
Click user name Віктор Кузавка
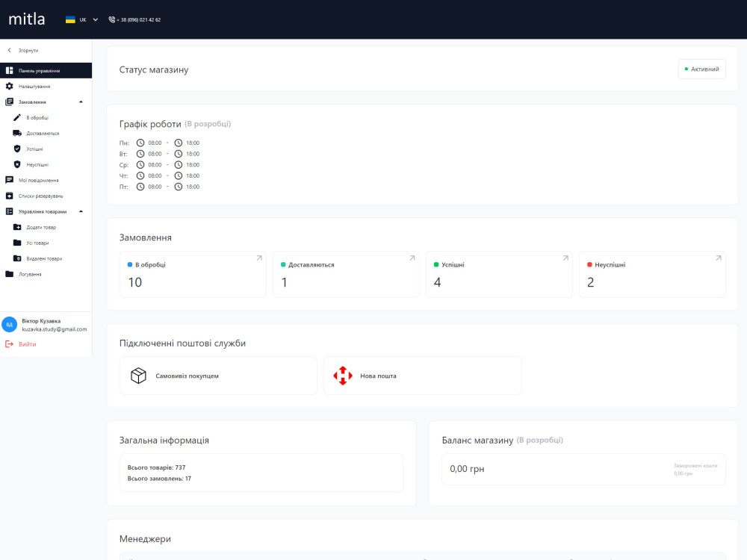pos(41,321)
